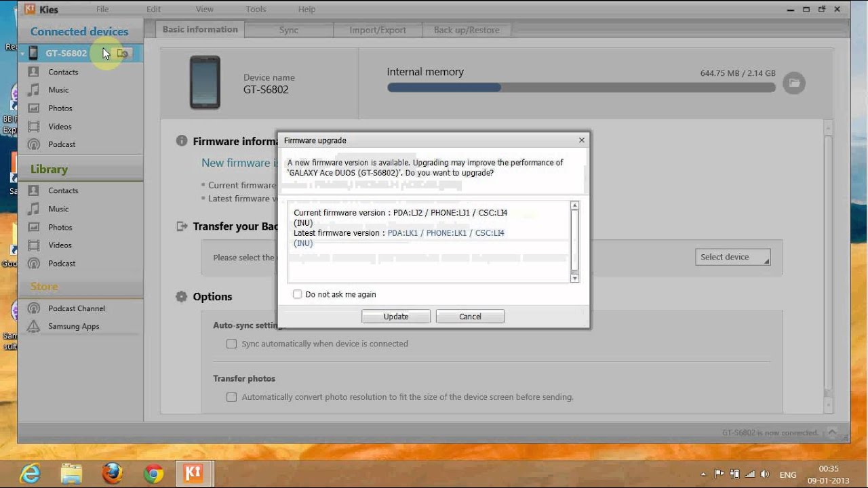Show hidden system tray icons

[x=703, y=474]
